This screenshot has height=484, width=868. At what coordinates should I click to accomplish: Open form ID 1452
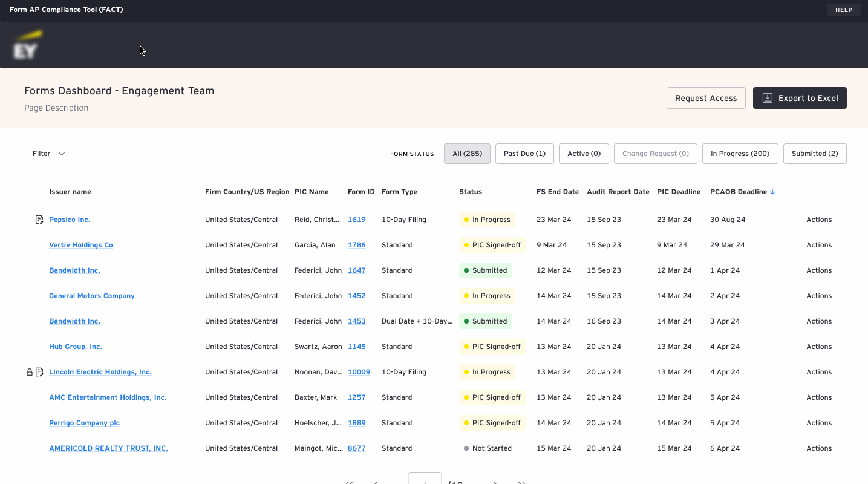(357, 296)
